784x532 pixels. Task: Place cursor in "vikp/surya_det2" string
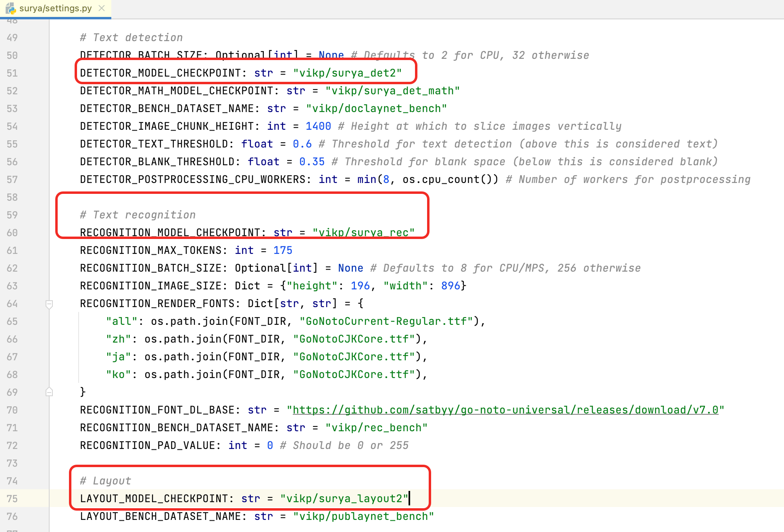[347, 73]
